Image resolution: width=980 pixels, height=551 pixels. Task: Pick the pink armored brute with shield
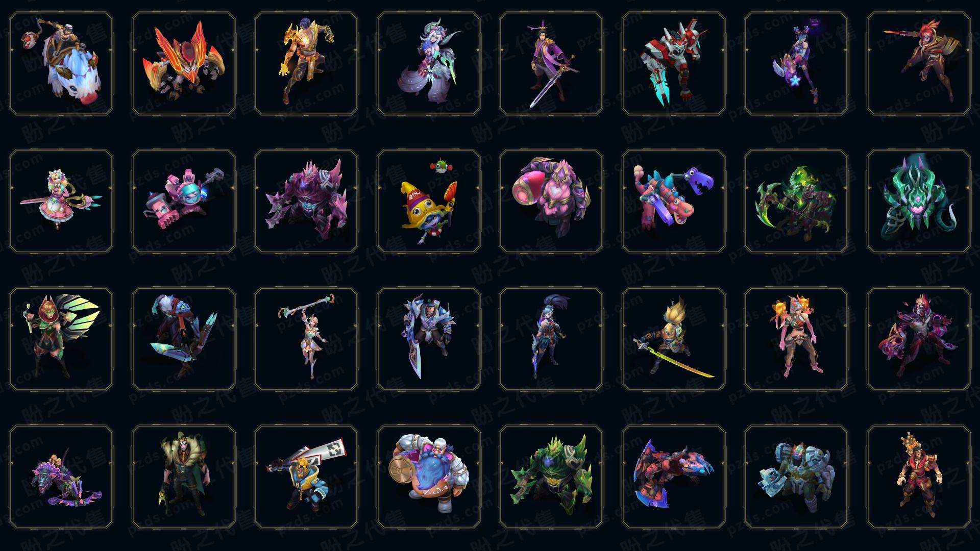tap(551, 201)
